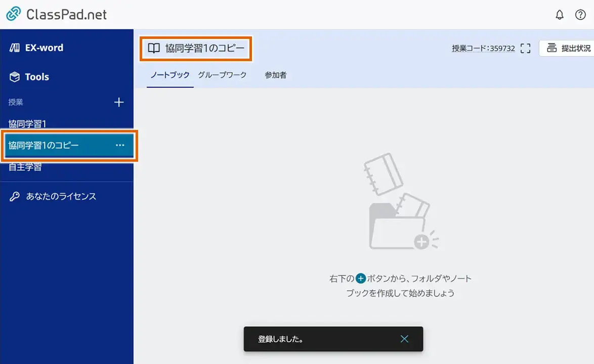Click the Tools cube icon
Screen dimensions: 594x364
15,77
